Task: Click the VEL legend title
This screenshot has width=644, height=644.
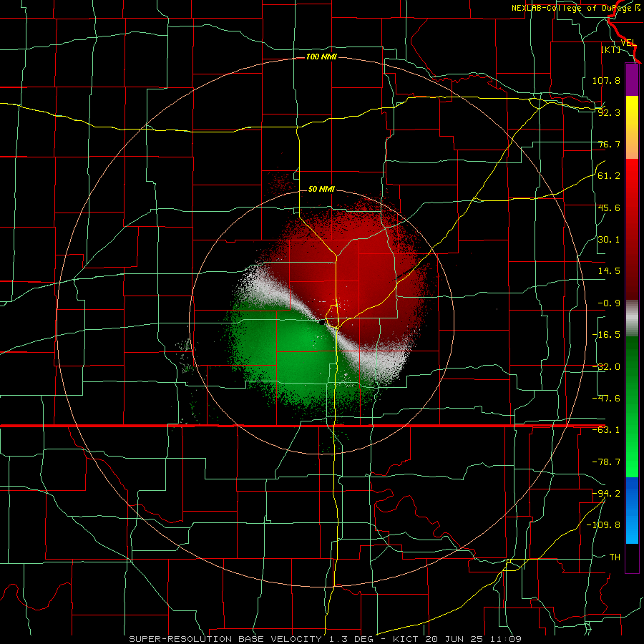Action: pyautogui.click(x=628, y=42)
